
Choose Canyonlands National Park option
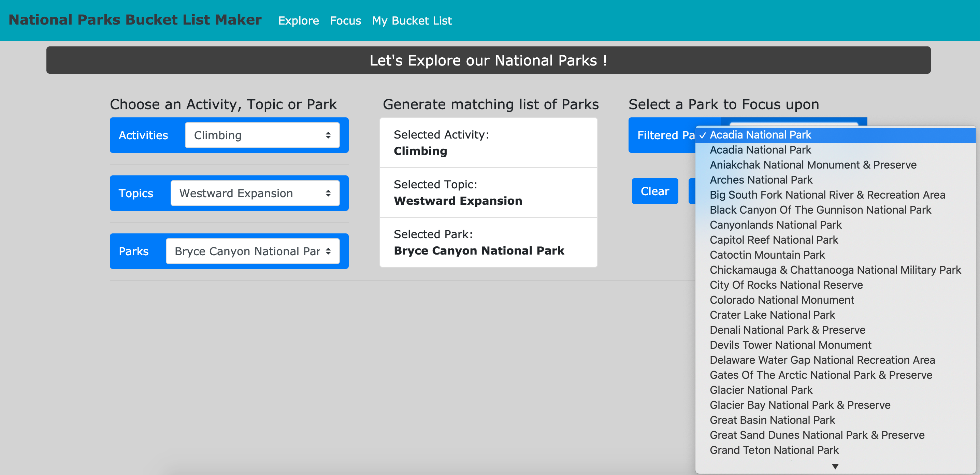775,225
